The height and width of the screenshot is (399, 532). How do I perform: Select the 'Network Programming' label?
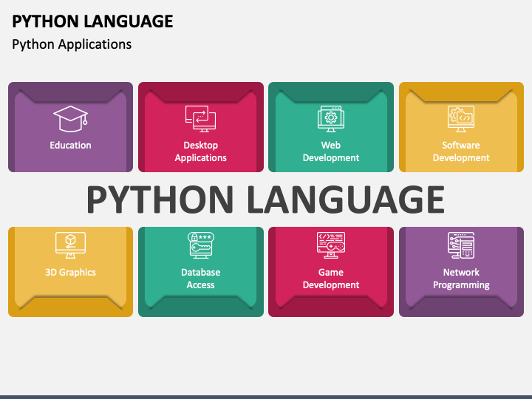tap(461, 279)
